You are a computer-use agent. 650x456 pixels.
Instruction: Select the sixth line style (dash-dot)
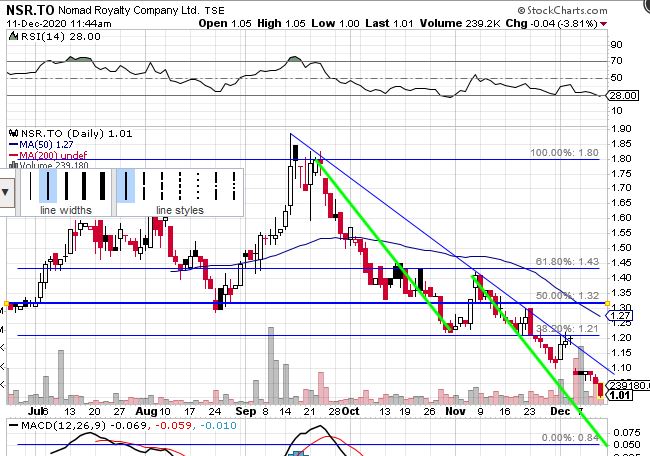point(216,186)
